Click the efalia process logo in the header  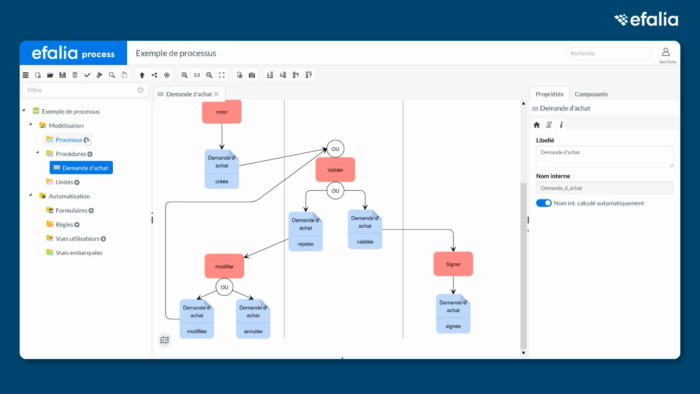73,53
